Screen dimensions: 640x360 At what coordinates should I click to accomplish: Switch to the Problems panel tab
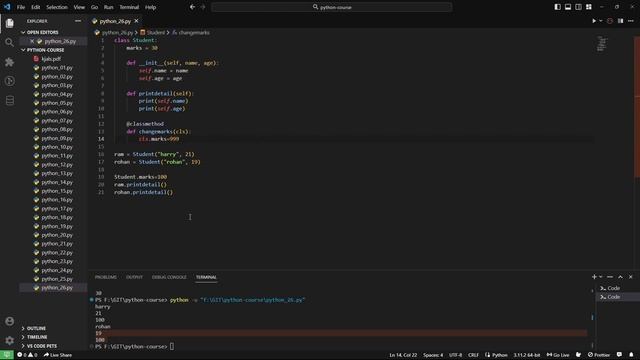click(x=106, y=277)
